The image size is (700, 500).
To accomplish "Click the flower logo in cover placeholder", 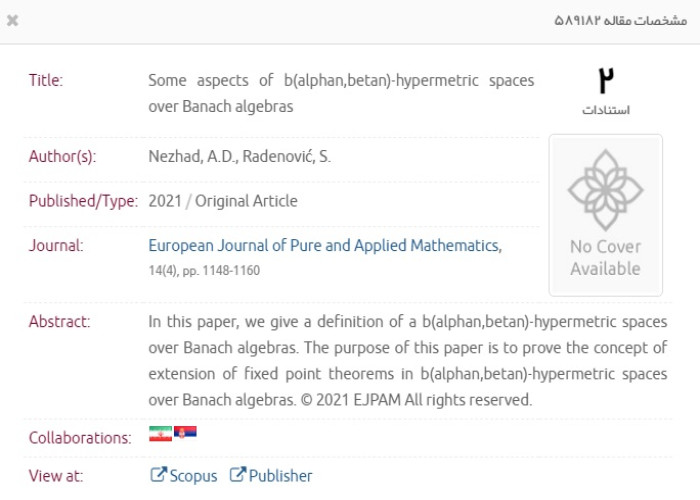I will click(605, 189).
